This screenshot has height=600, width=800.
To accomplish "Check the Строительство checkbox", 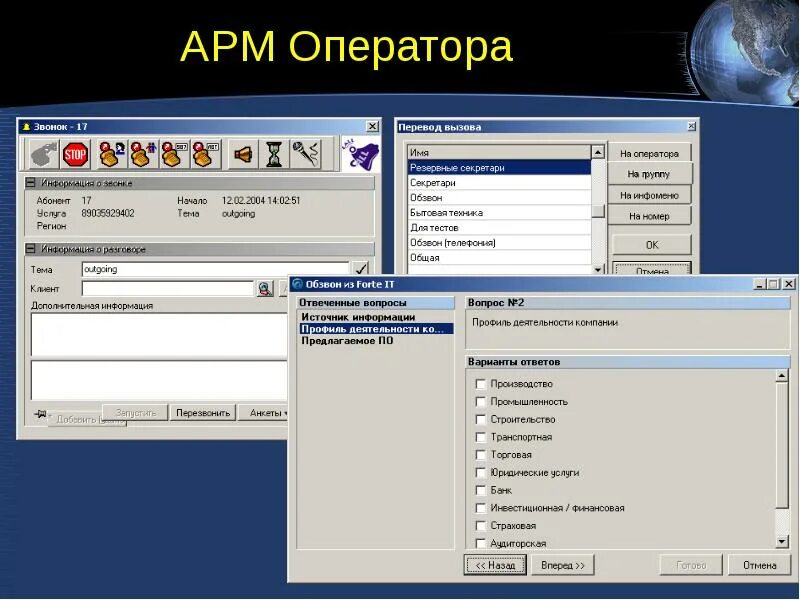I will (480, 419).
